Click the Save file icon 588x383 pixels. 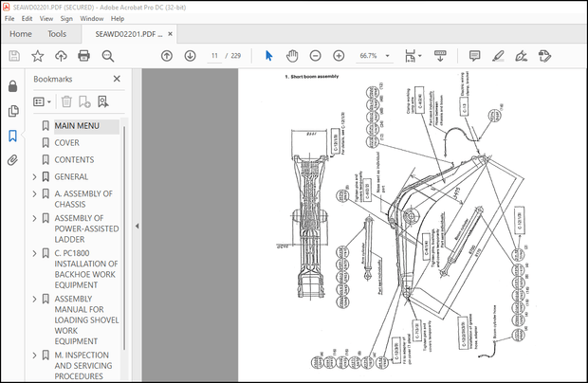click(x=14, y=56)
